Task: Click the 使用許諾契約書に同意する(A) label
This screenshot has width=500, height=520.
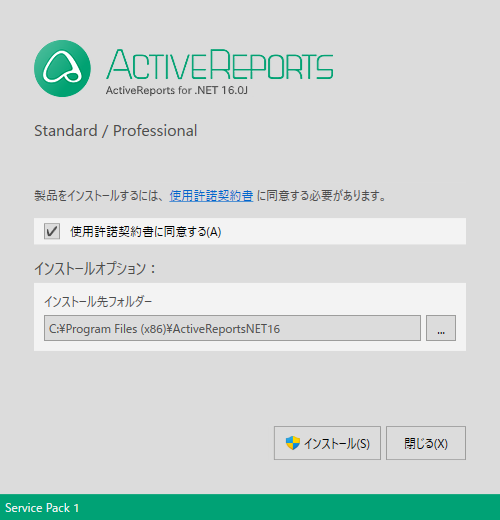Action: click(146, 232)
